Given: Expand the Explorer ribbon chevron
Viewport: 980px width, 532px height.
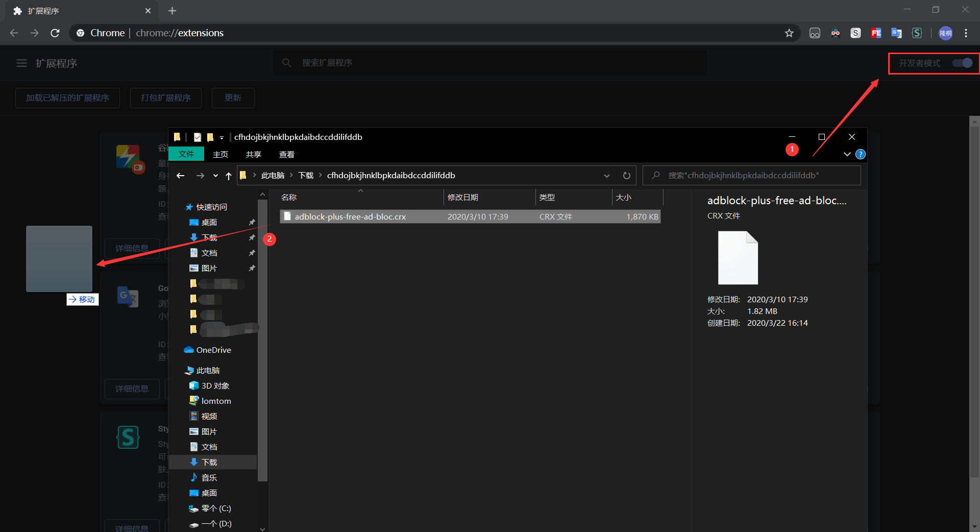Looking at the screenshot, I should pos(847,154).
